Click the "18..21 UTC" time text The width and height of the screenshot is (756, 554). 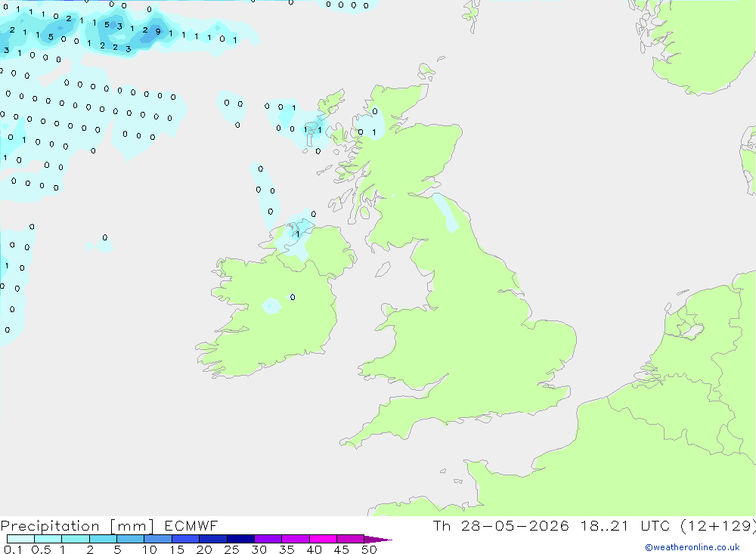coord(624,525)
